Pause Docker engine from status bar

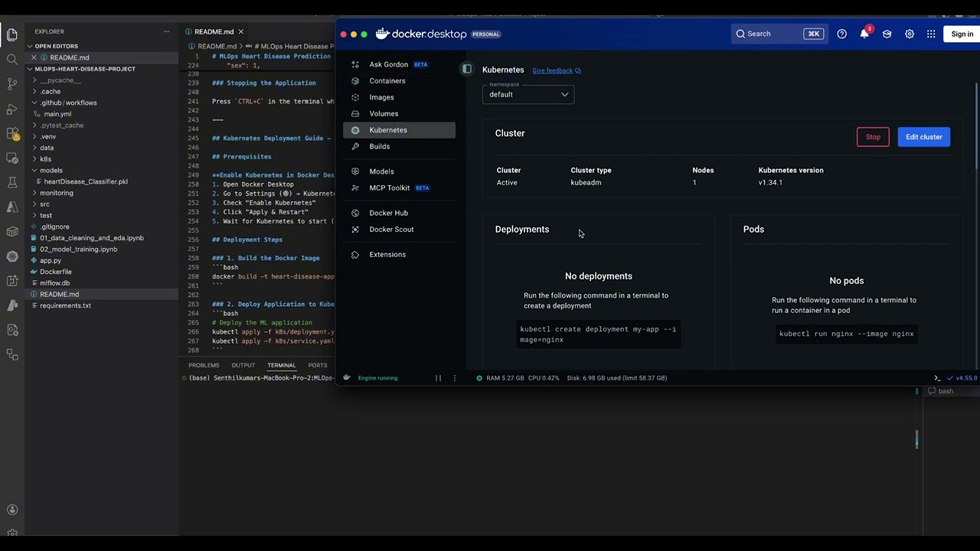pyautogui.click(x=439, y=378)
